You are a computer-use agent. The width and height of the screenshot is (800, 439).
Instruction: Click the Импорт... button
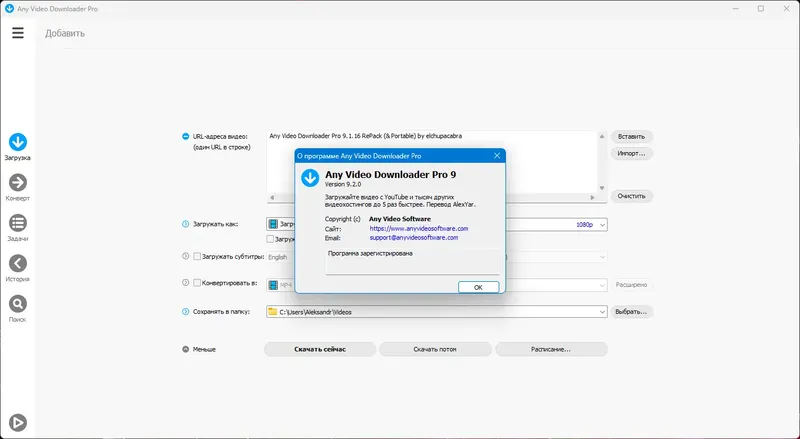click(x=632, y=153)
